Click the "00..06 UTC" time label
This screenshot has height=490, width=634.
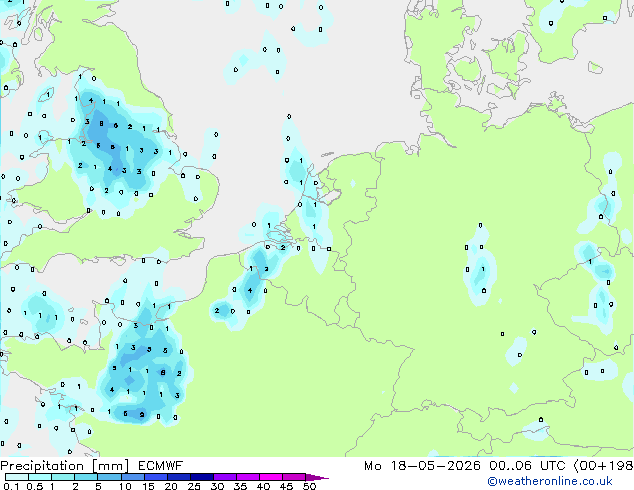(527, 466)
